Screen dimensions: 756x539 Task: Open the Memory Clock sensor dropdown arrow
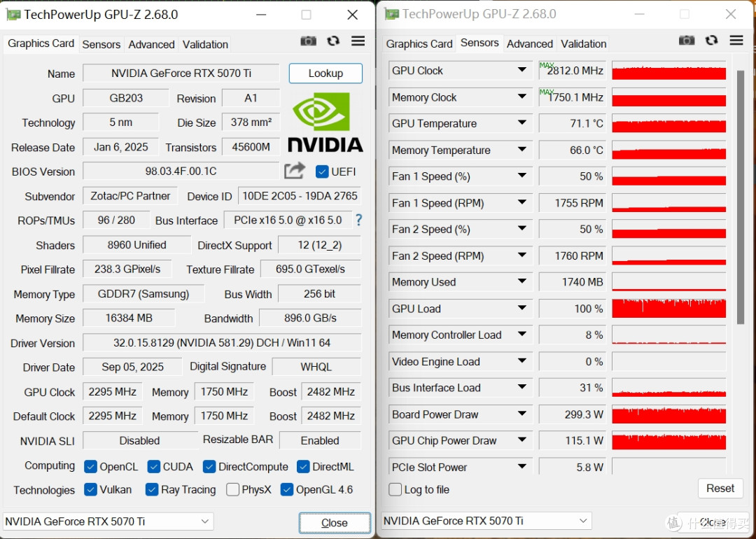[521, 97]
